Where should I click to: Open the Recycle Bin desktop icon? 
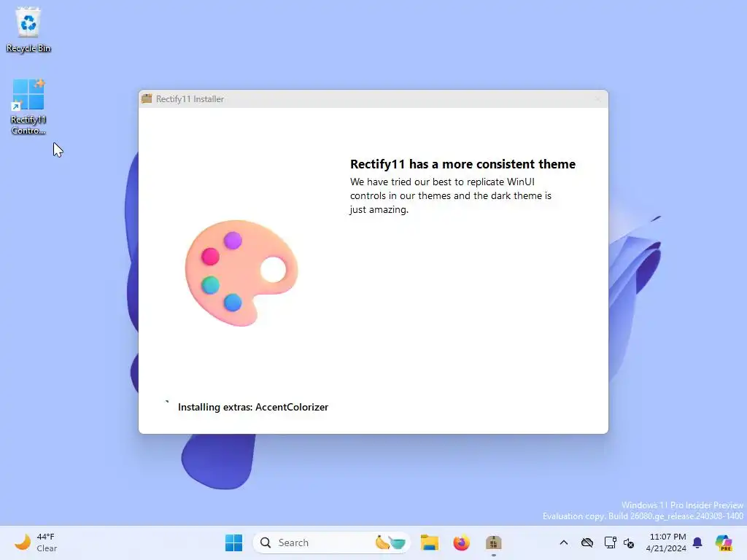[28, 29]
